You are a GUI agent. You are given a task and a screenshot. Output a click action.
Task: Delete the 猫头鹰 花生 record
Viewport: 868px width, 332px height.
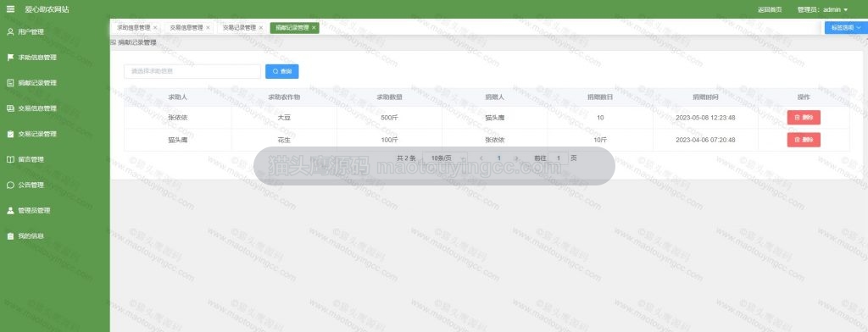point(804,140)
